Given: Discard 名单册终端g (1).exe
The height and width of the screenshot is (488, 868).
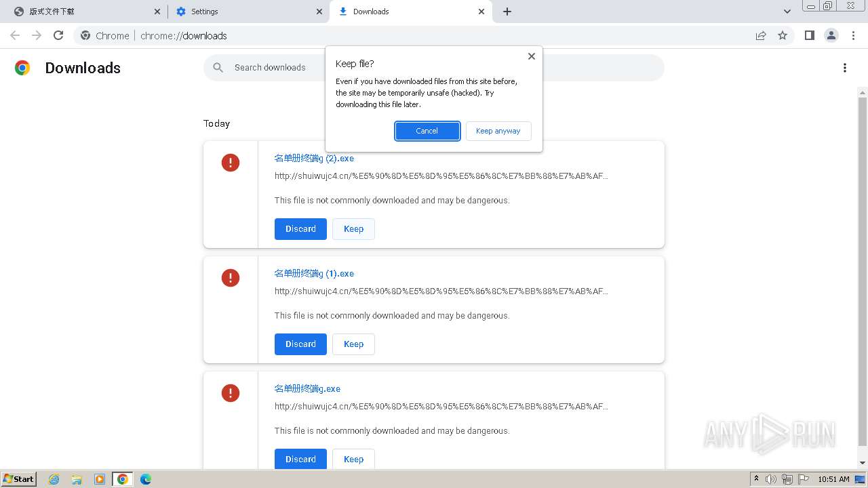Looking at the screenshot, I should (300, 344).
